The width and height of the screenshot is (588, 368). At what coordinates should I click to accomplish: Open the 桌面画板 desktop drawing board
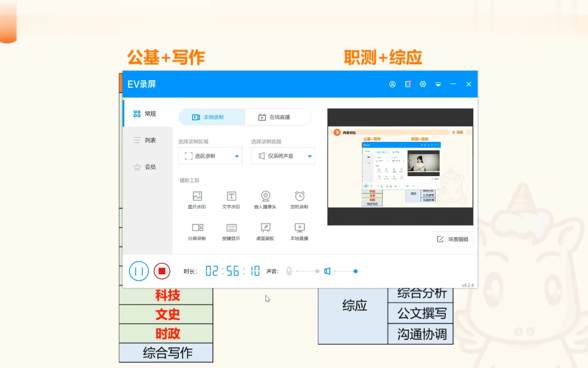(x=265, y=231)
